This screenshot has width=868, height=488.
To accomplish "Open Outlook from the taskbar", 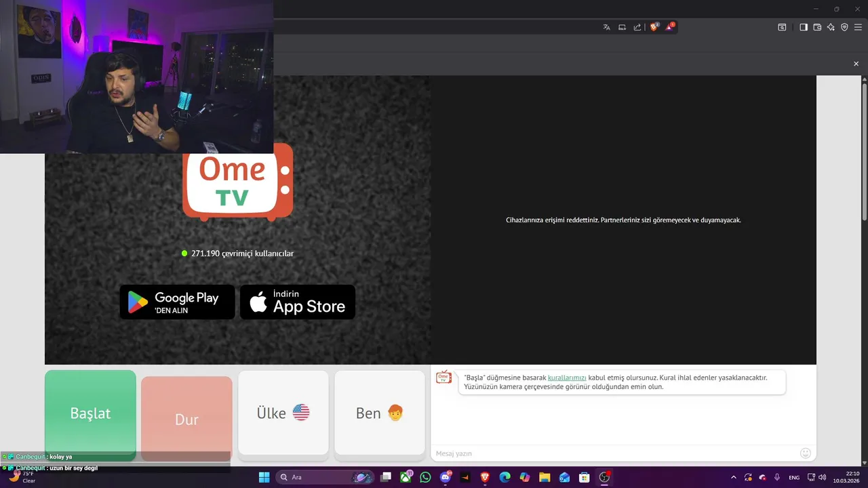I will point(564,477).
